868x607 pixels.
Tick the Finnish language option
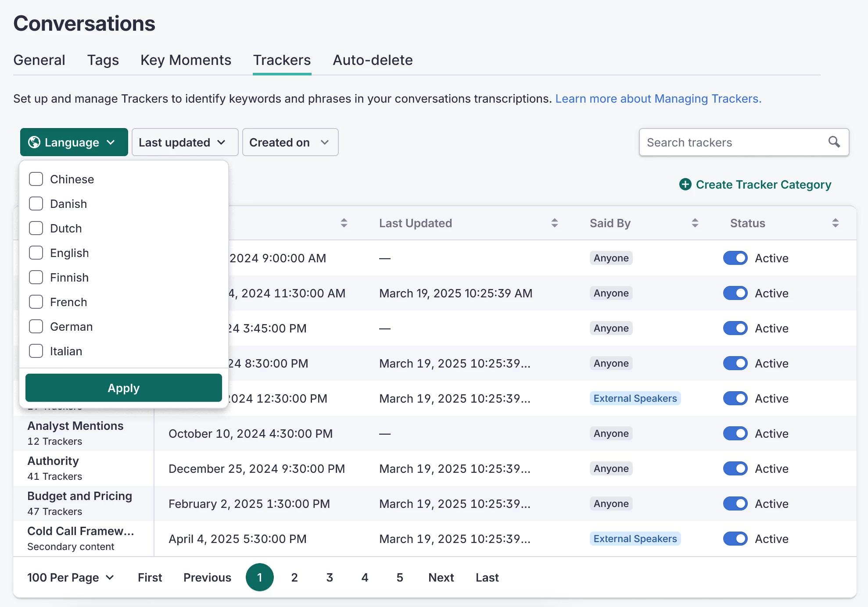point(36,278)
